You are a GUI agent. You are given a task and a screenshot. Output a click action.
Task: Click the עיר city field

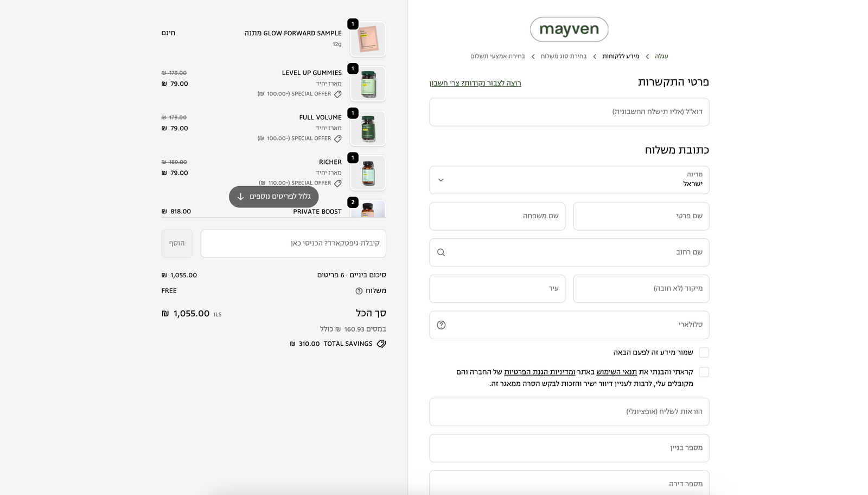click(497, 289)
